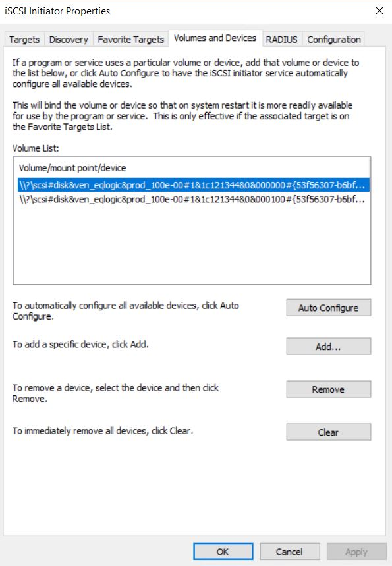Click the Add button to add a device
Viewport: 392px width, 566px height.
(328, 346)
